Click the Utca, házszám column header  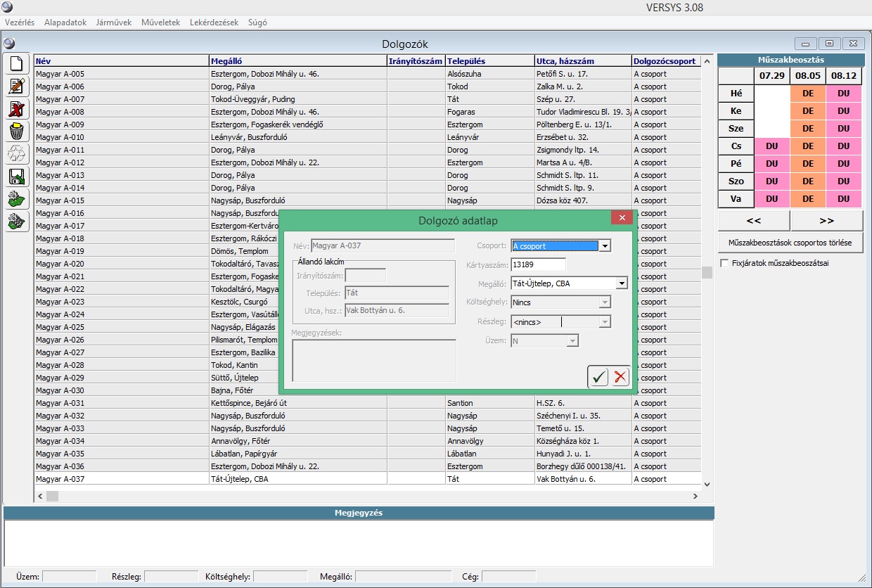[583, 61]
